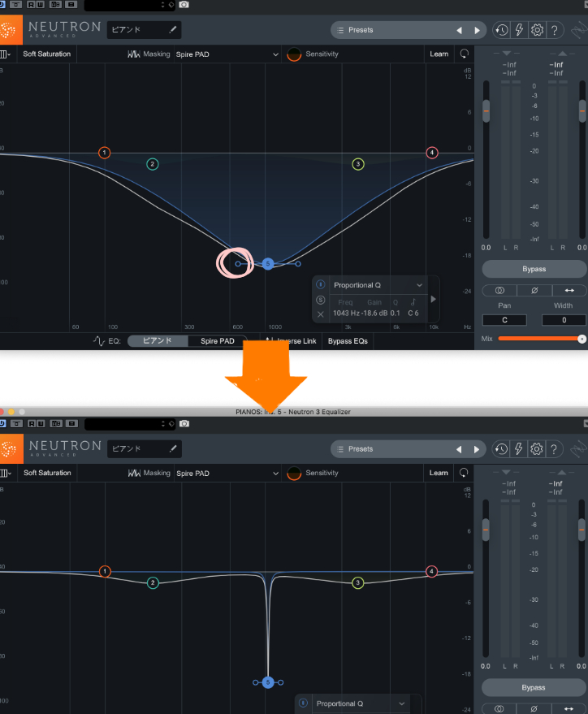
Task: Click Bypass button in lower window
Action: coord(534,687)
